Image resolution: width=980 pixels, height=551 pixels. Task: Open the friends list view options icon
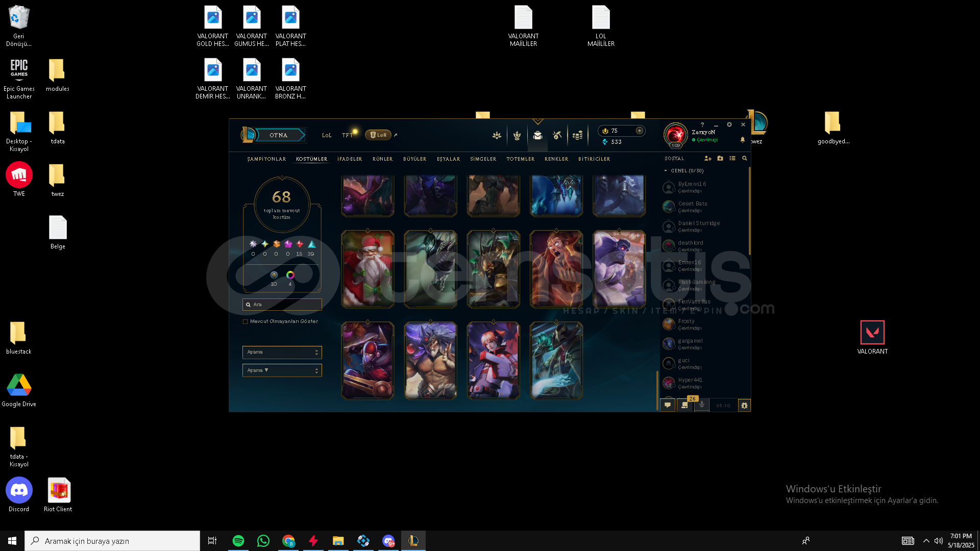click(732, 159)
